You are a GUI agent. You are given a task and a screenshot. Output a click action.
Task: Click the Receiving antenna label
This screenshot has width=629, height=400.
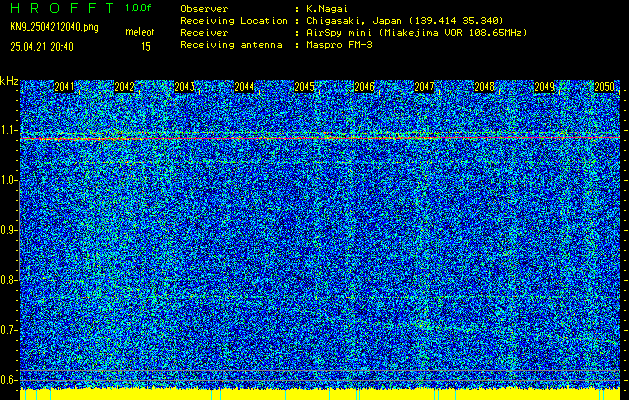(231, 45)
